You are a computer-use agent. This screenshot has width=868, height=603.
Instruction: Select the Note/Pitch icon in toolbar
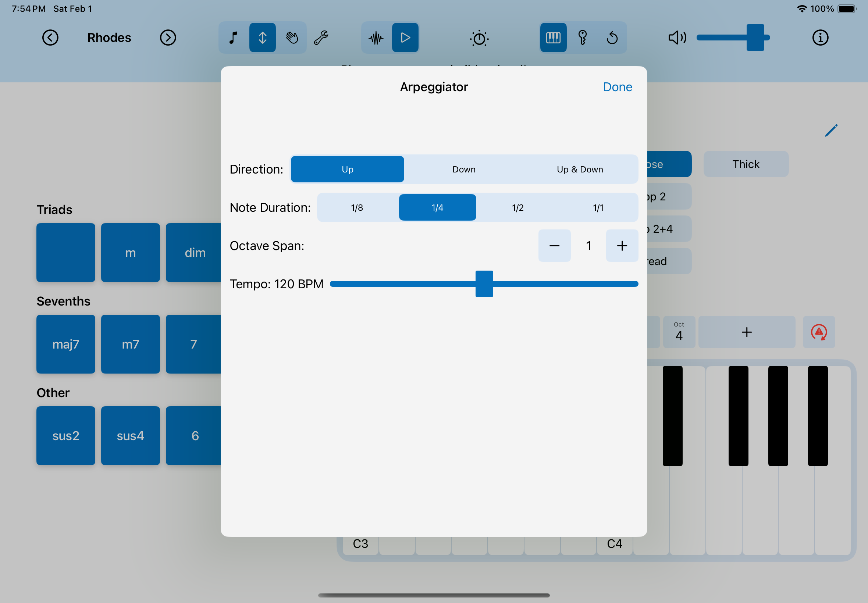(x=234, y=38)
